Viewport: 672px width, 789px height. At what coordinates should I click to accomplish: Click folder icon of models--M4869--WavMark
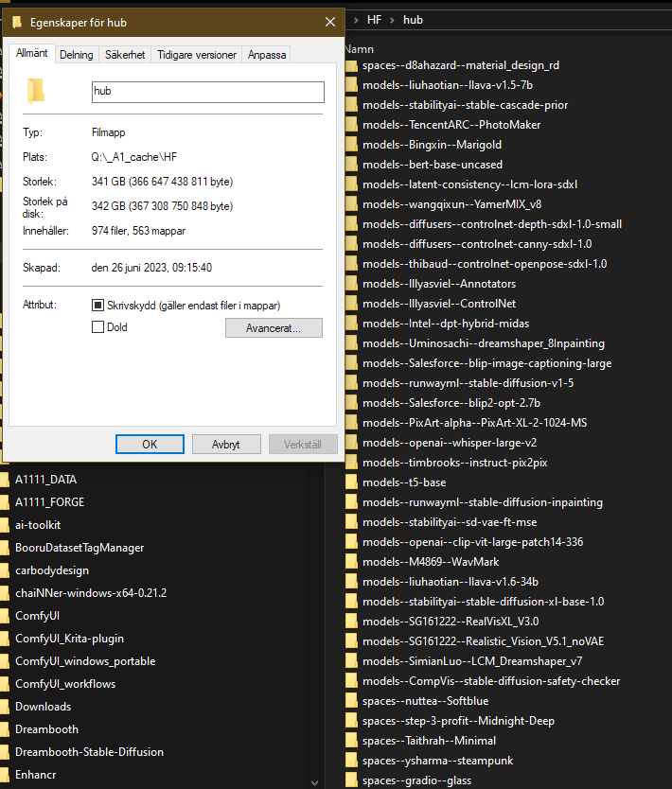click(x=351, y=562)
